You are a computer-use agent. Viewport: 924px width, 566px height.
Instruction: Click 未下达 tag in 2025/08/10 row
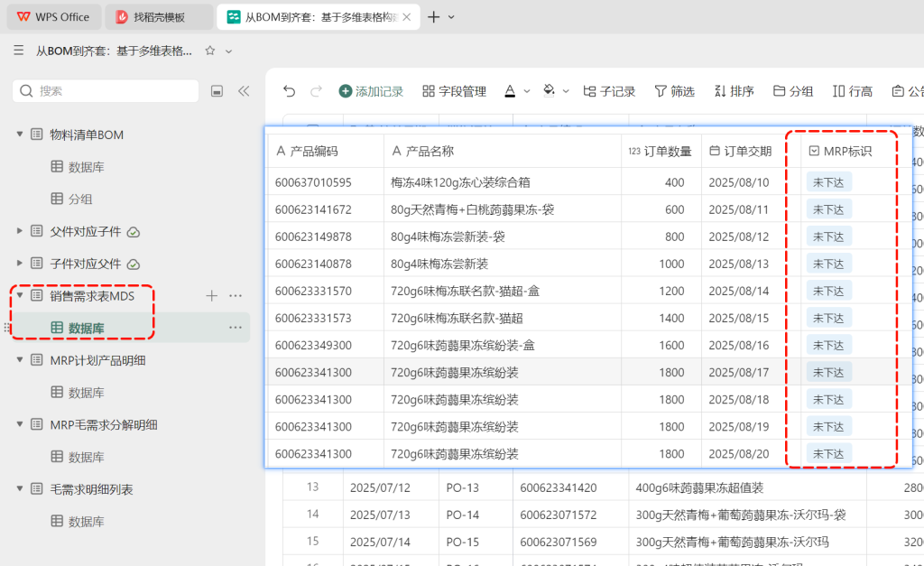(828, 182)
